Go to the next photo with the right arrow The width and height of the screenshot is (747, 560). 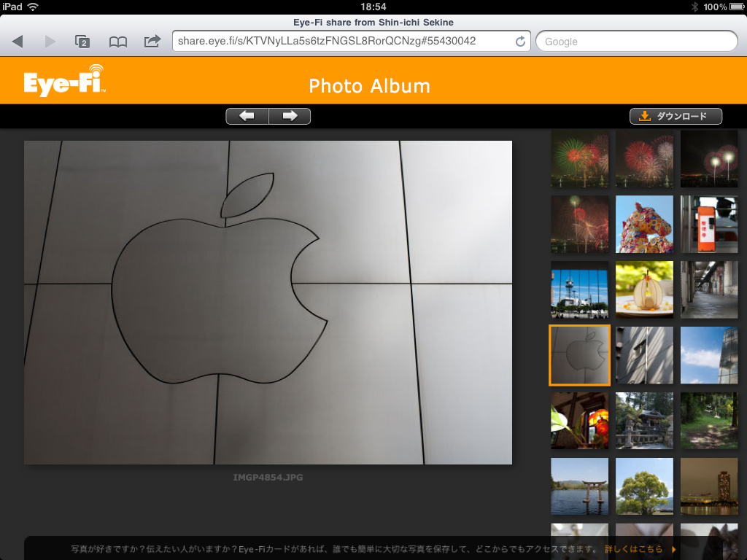click(x=290, y=115)
